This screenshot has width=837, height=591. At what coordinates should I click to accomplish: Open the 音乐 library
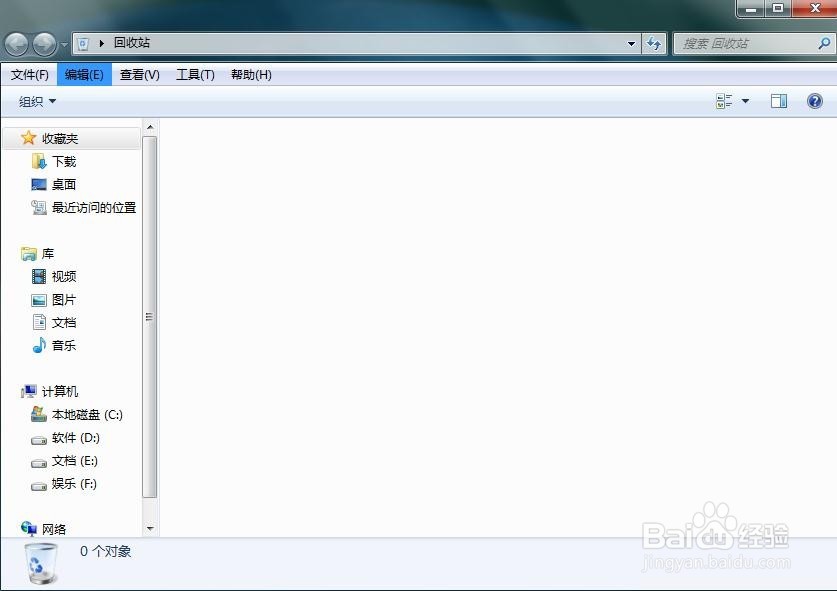tap(64, 345)
